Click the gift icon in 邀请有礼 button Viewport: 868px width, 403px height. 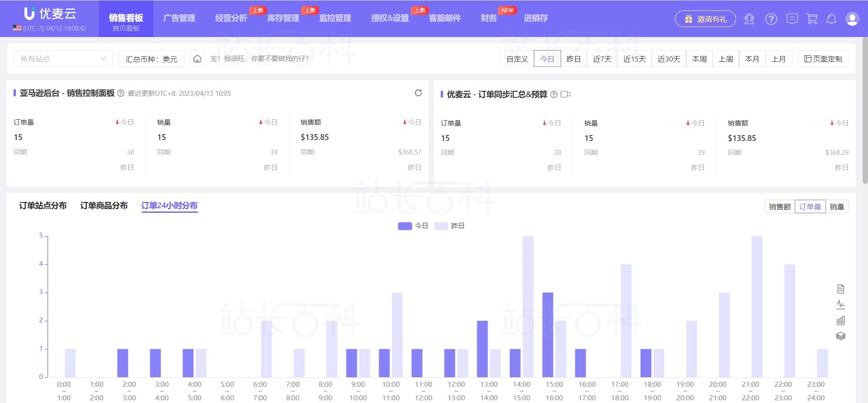688,19
